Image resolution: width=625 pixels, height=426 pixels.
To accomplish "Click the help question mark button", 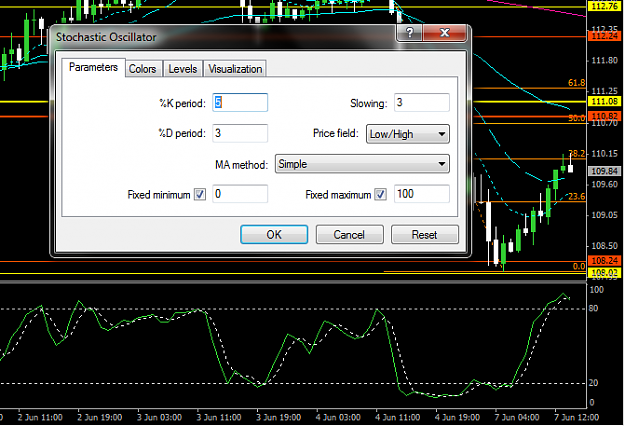I will coord(409,32).
